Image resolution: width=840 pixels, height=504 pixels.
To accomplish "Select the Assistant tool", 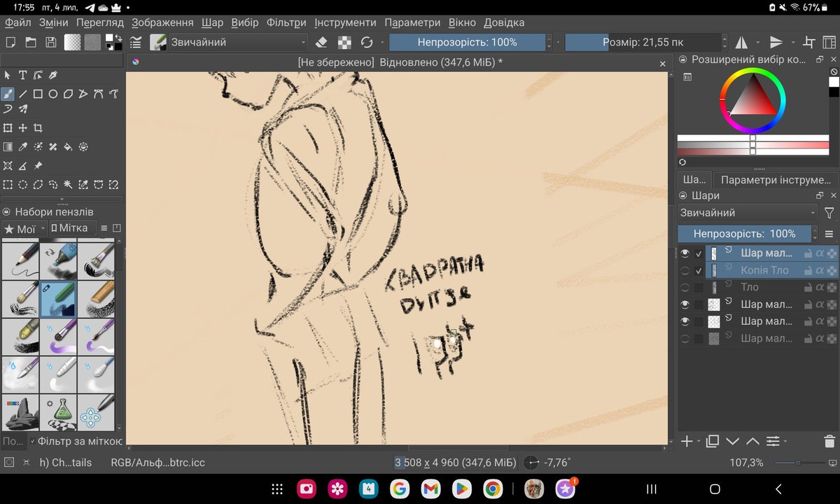I will click(x=8, y=166).
